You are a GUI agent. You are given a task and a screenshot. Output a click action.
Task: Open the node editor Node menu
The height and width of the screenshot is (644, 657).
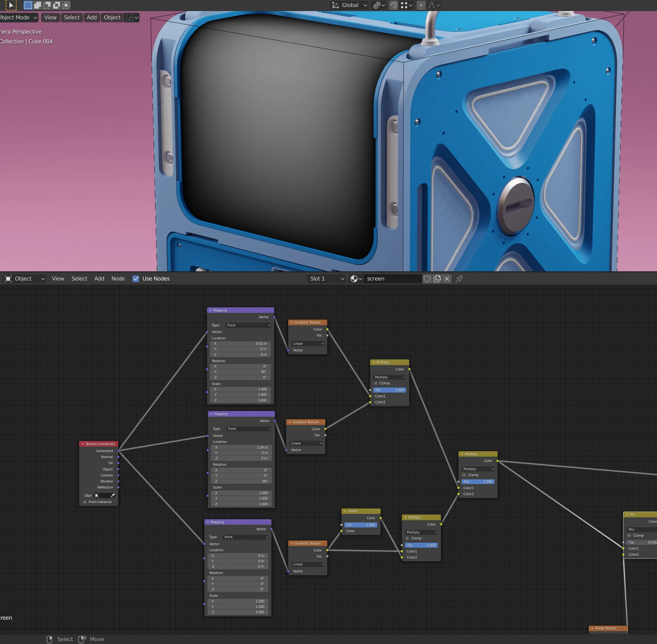pos(118,279)
